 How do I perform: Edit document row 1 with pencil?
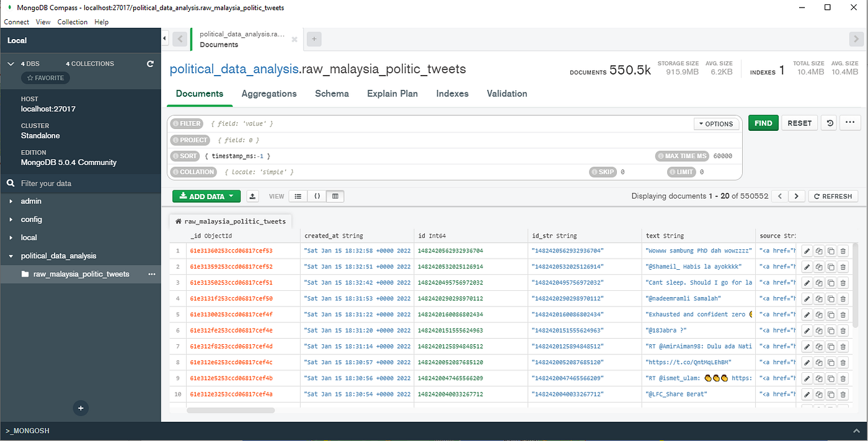click(807, 251)
